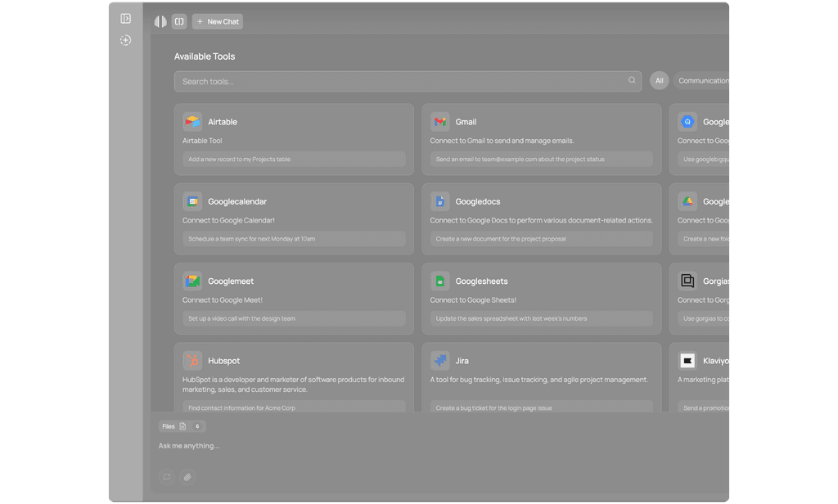Use prompt 'Add a new record to my Projects table'
838x504 pixels.
294,160
